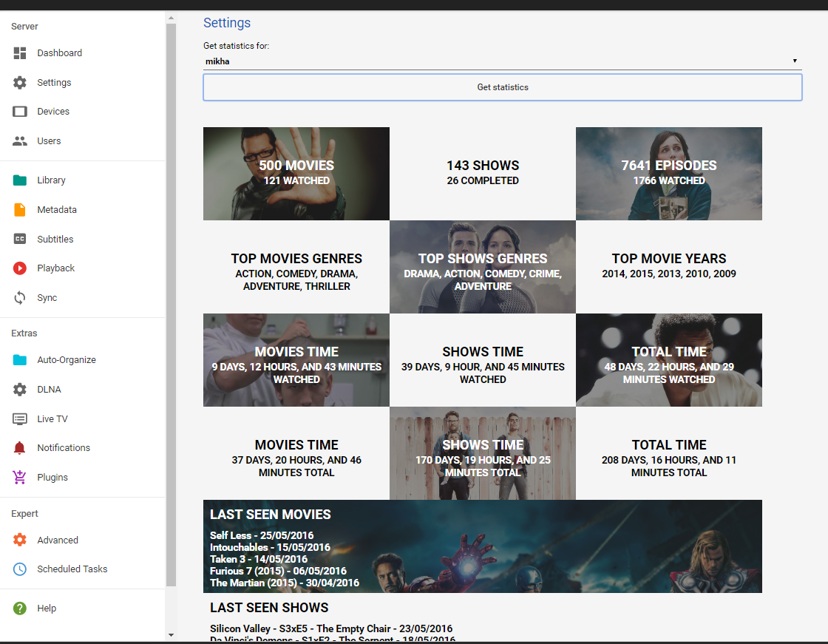828x644 pixels.
Task: Click the Help question mark icon
Action: point(19,608)
